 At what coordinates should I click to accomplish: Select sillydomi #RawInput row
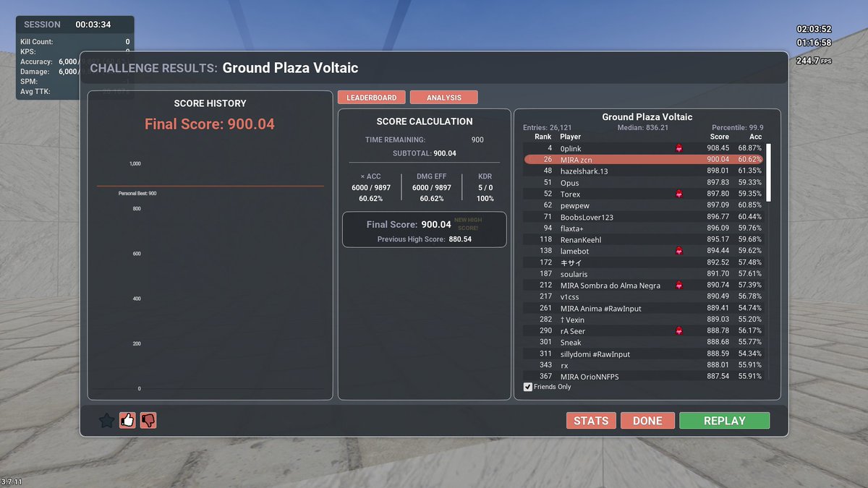644,354
